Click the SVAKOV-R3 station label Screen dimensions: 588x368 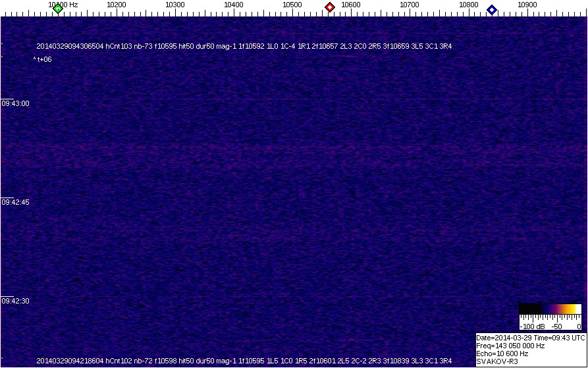497,361
